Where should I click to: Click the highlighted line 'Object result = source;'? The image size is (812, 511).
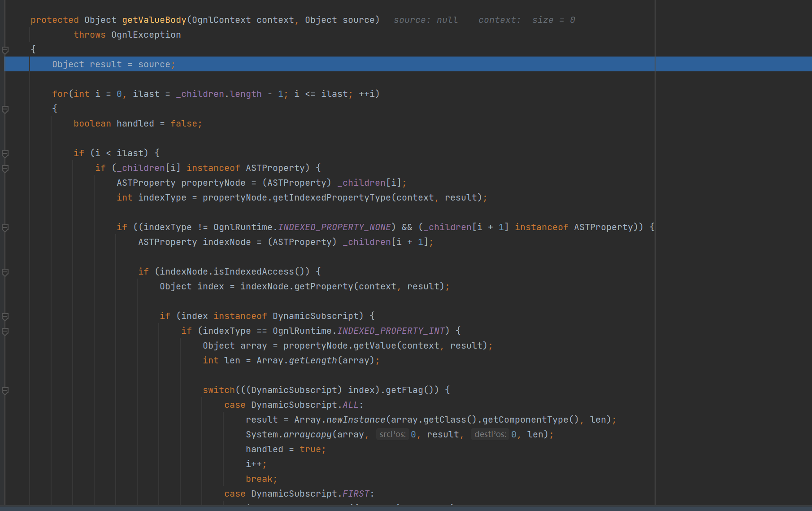[408, 64]
